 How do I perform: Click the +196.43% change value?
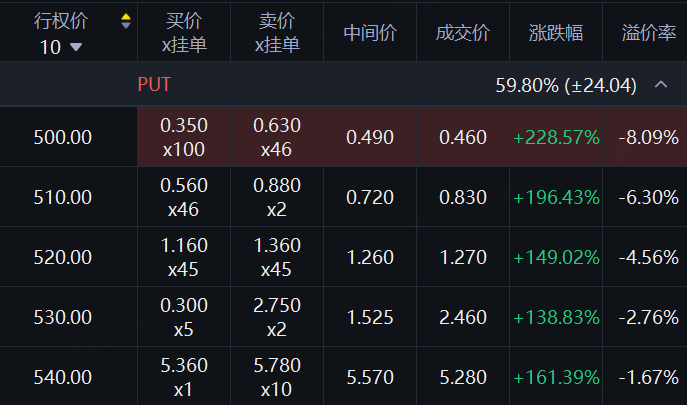pyautogui.click(x=556, y=197)
